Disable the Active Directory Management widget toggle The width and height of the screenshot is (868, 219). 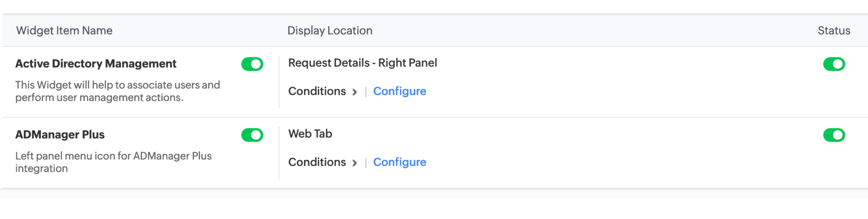click(252, 64)
